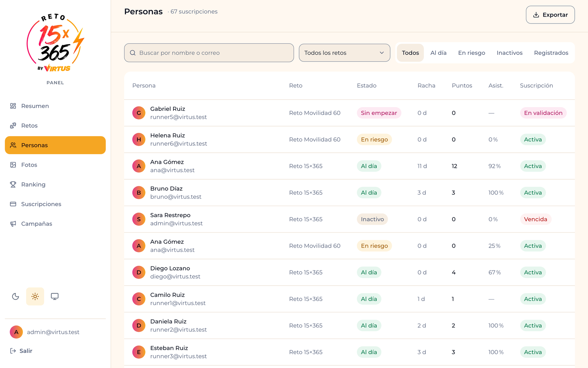Click the Fotos image icon

pos(13,165)
